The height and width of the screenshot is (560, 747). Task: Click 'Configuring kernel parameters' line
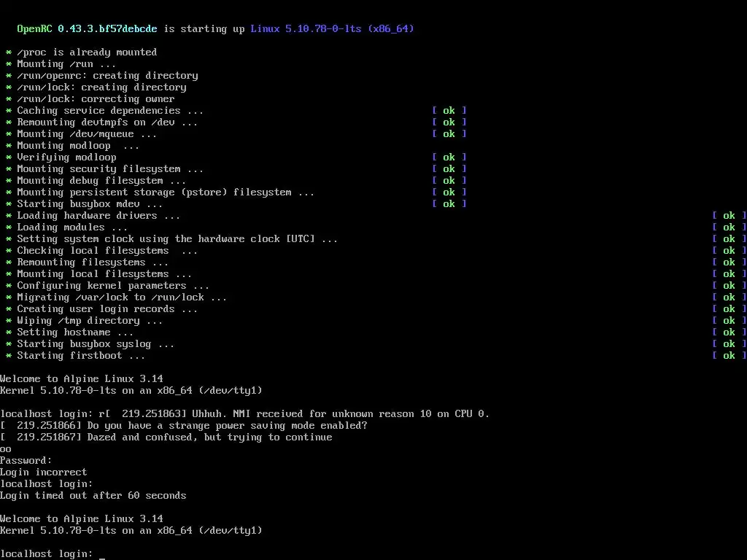pos(113,285)
